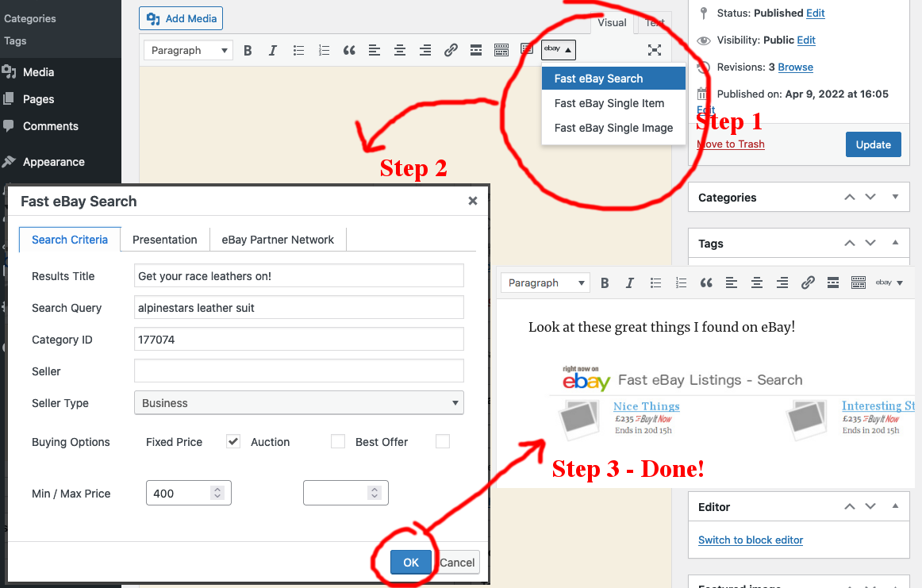Screen dimensions: 922x588
Task: Open the eBay dropdown in the lower toolbar
Action: (x=889, y=282)
